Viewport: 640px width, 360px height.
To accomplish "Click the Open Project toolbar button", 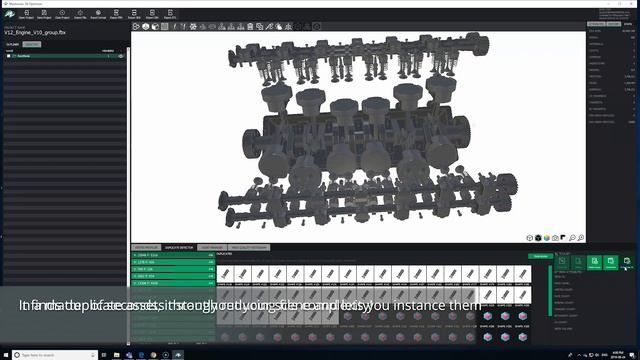I will [26, 15].
